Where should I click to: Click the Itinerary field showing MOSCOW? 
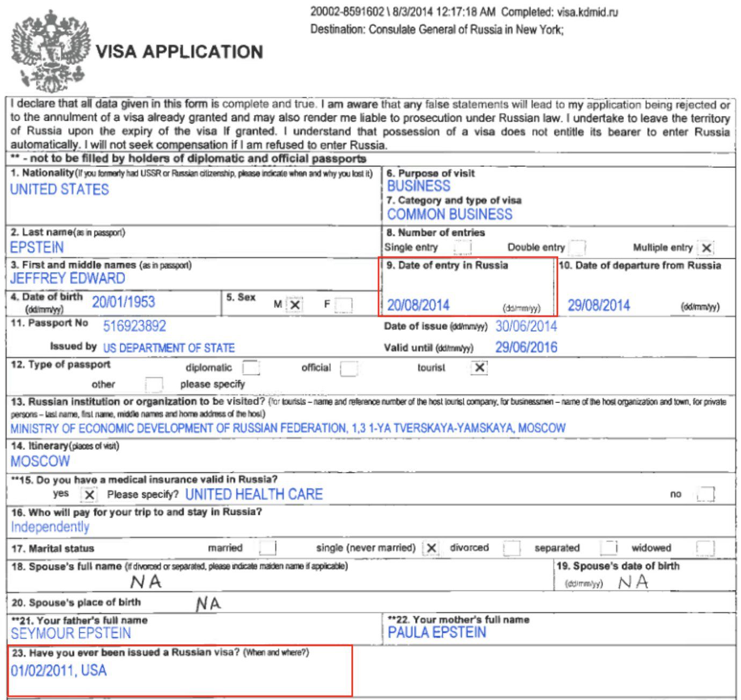[x=40, y=461]
